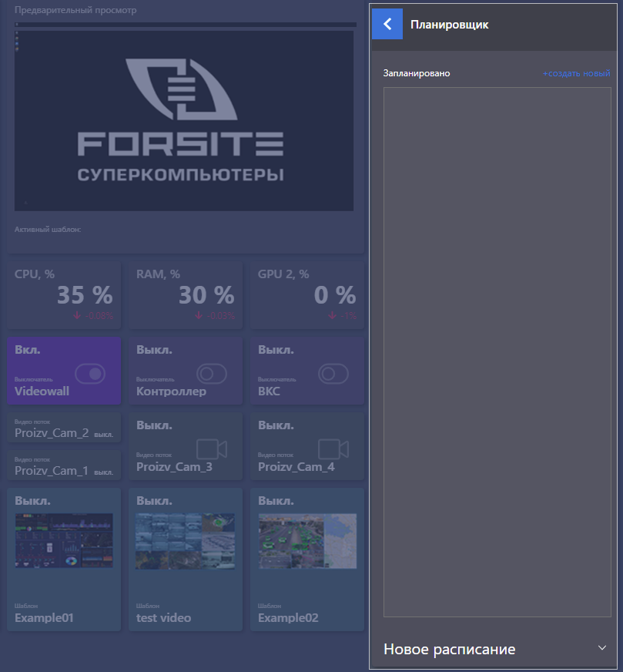Click the Proizv_Cam_3 camera icon
623x672 pixels.
pos(212,449)
